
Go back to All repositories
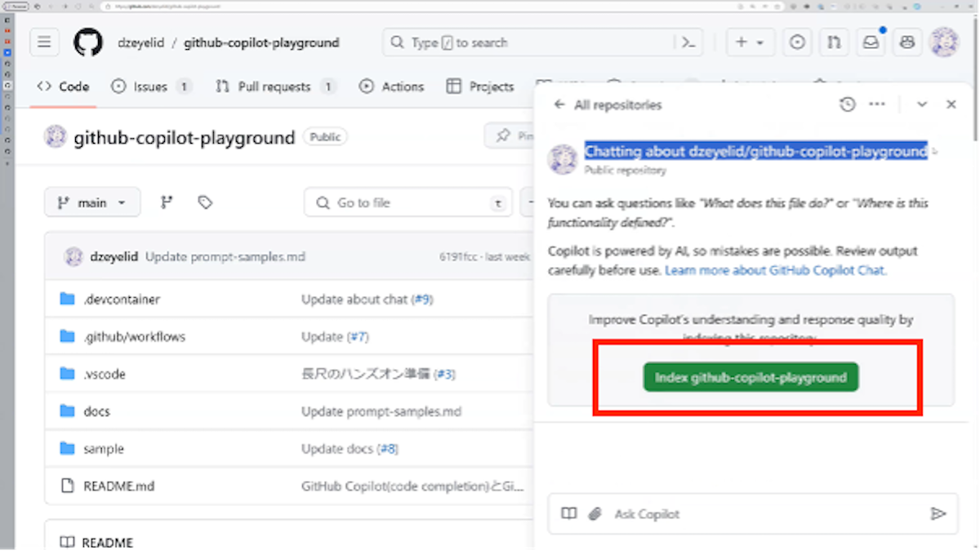point(608,104)
